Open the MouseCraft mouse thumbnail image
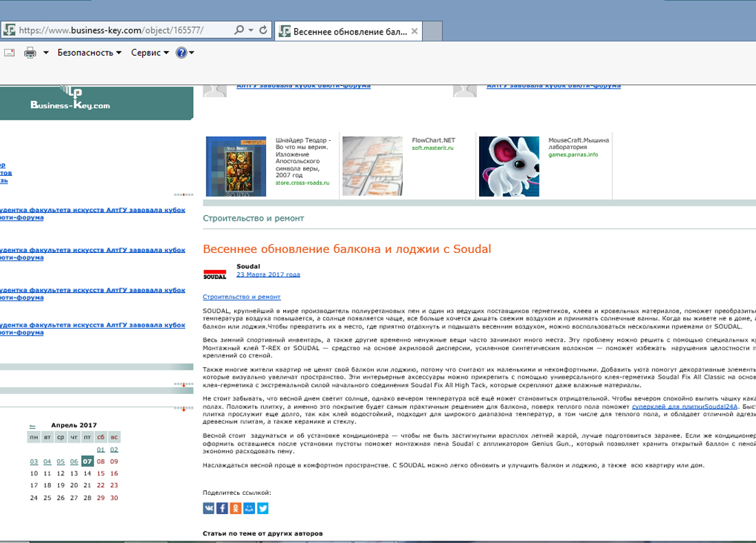The height and width of the screenshot is (543, 756). click(x=509, y=166)
